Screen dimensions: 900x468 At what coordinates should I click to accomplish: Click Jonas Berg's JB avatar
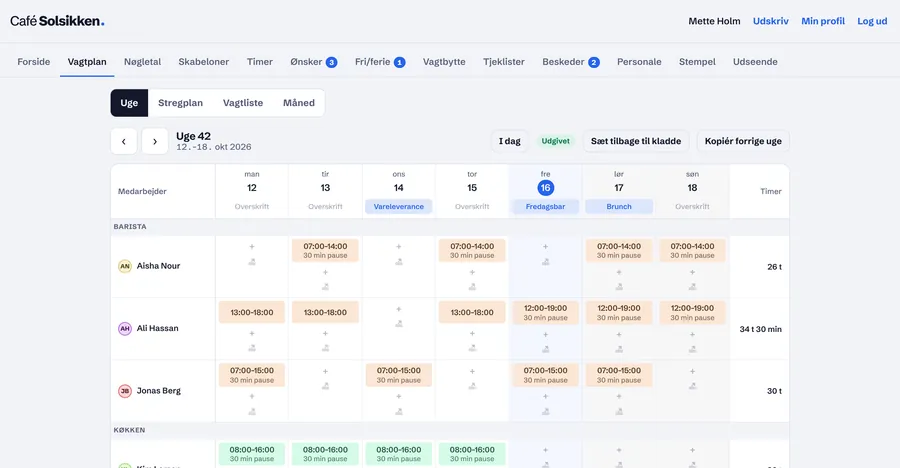pyautogui.click(x=125, y=391)
